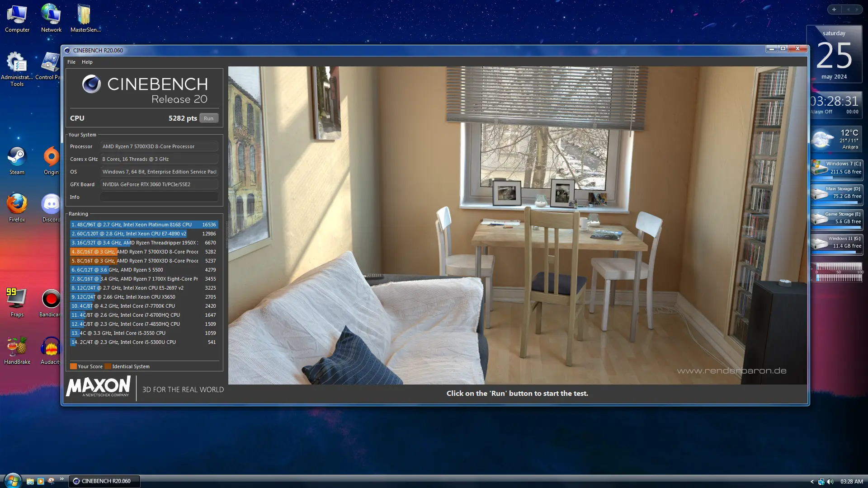Launch Audacity from desktop

pos(50,350)
